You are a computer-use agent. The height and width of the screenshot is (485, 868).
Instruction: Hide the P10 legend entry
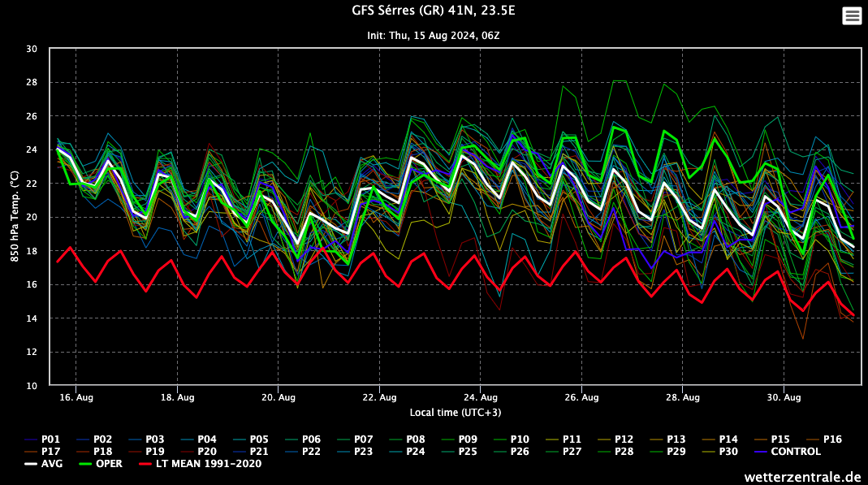[x=512, y=439]
